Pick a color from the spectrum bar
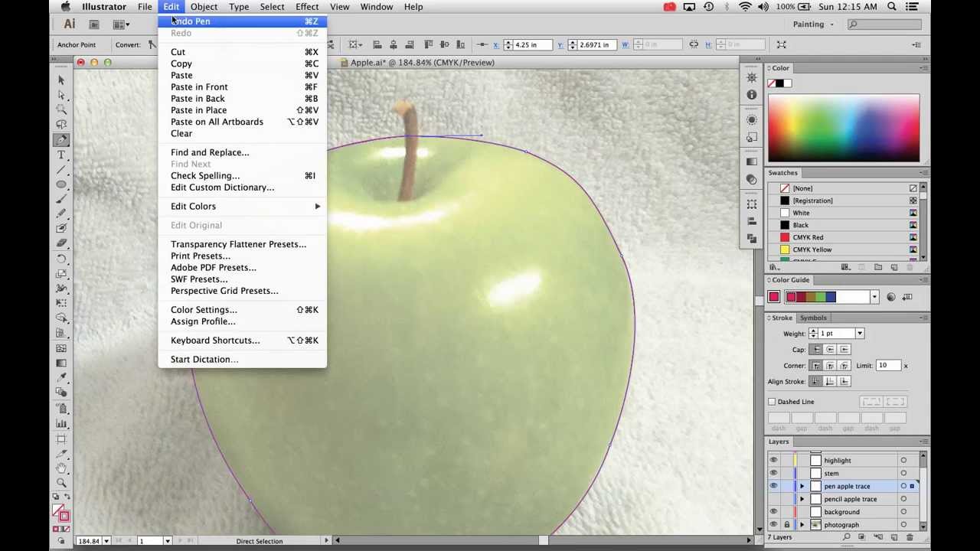The image size is (980, 551). click(844, 129)
